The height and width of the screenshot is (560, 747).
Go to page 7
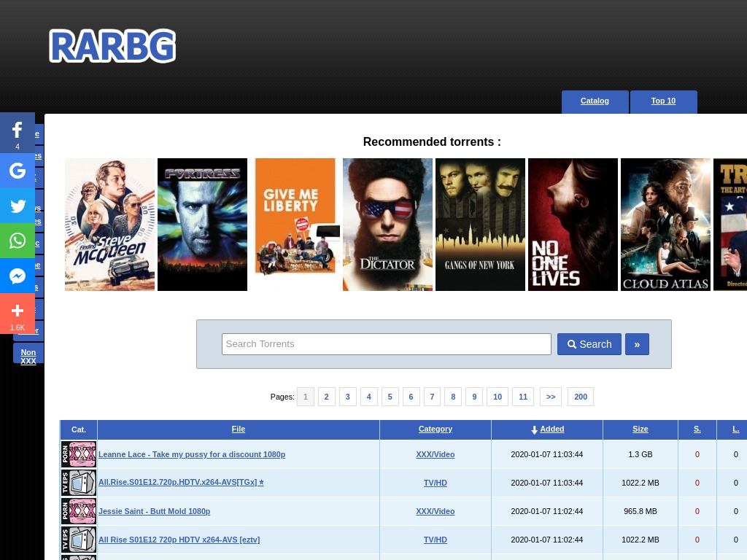pos(432,397)
